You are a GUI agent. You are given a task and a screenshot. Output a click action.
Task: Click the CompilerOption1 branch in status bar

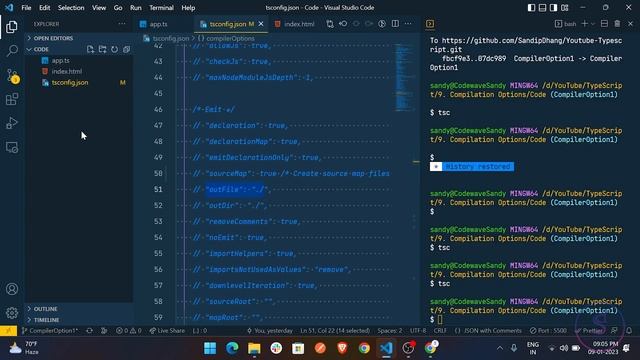click(x=50, y=331)
